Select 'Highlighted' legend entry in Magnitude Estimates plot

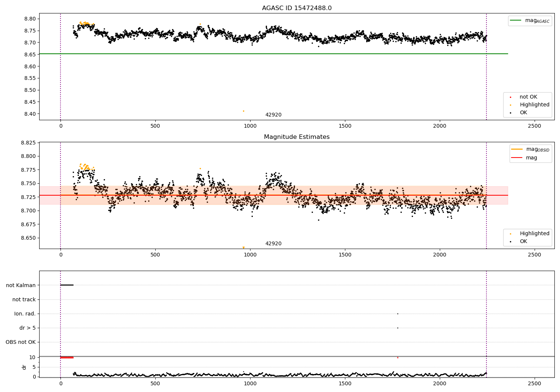[529, 234]
